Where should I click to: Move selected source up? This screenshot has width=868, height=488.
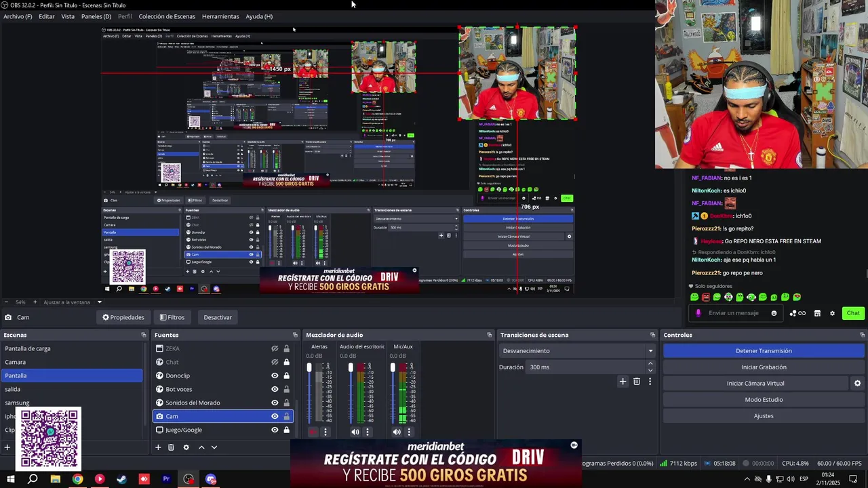pyautogui.click(x=201, y=447)
